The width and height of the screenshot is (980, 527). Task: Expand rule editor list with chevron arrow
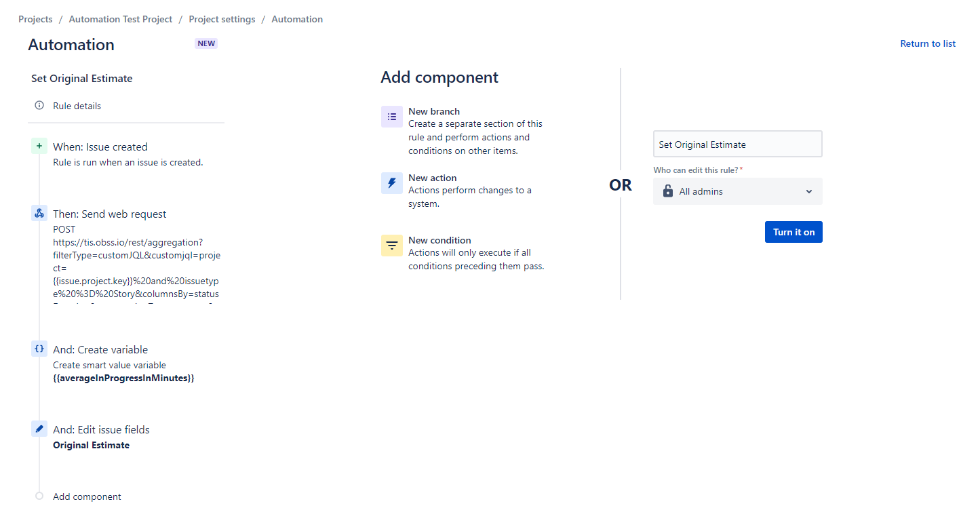point(808,191)
